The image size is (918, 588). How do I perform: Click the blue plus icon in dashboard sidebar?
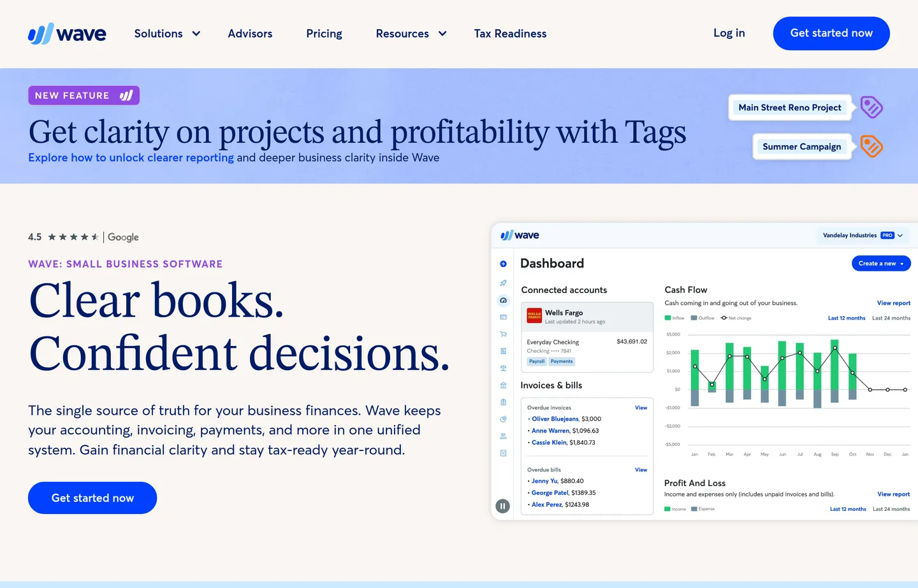pos(503,264)
